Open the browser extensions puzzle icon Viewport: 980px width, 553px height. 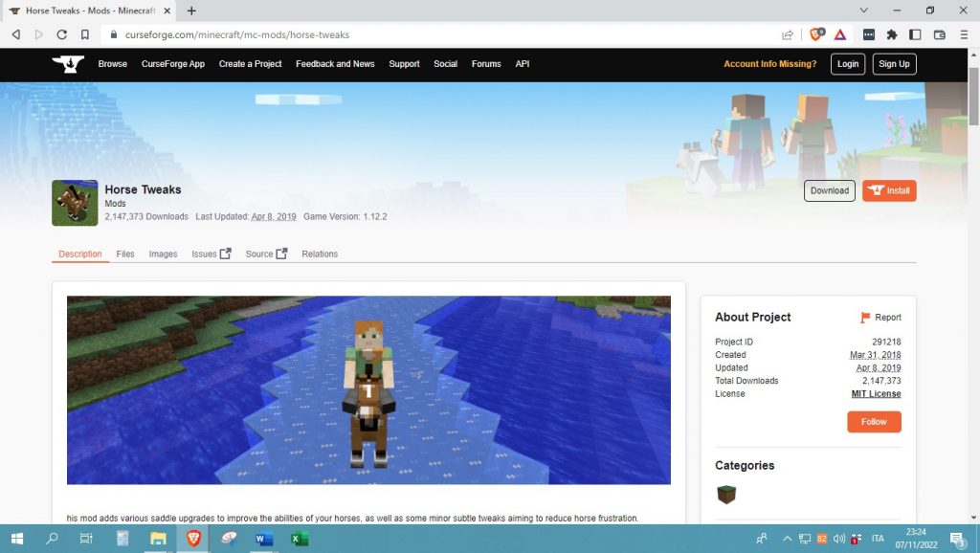click(892, 34)
